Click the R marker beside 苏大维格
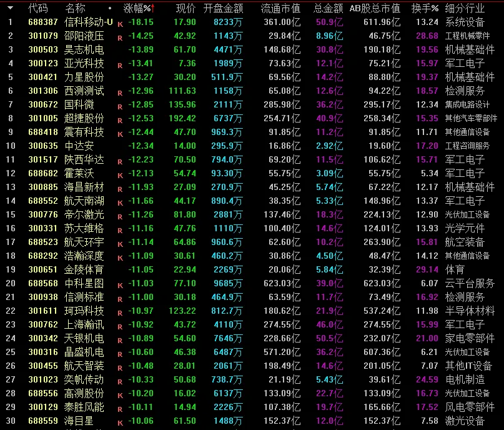This screenshot has width=504, height=430. tap(120, 231)
